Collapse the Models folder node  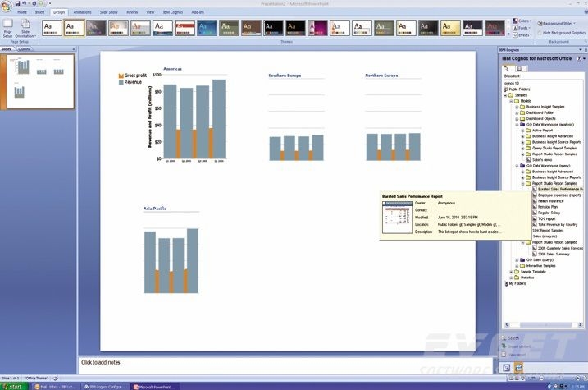pos(511,101)
